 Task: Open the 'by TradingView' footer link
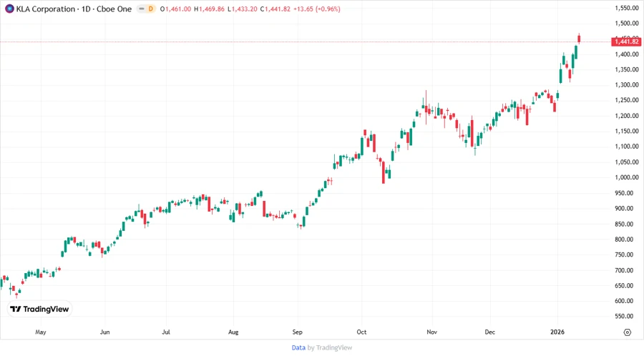click(x=330, y=348)
